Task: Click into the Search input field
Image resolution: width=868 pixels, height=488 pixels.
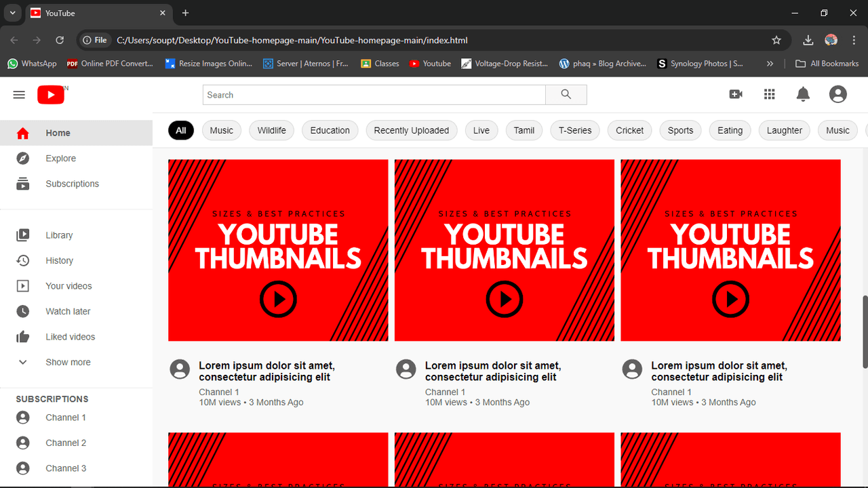Action: (374, 95)
